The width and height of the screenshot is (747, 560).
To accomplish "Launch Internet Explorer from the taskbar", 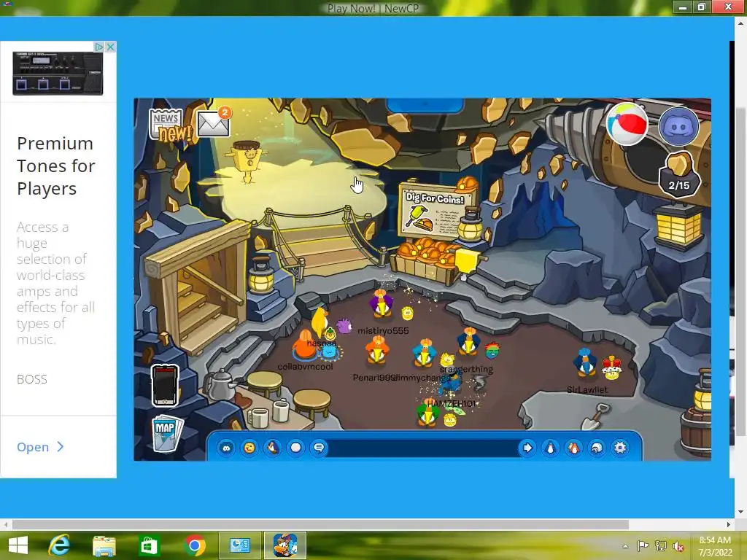I will pyautogui.click(x=59, y=545).
